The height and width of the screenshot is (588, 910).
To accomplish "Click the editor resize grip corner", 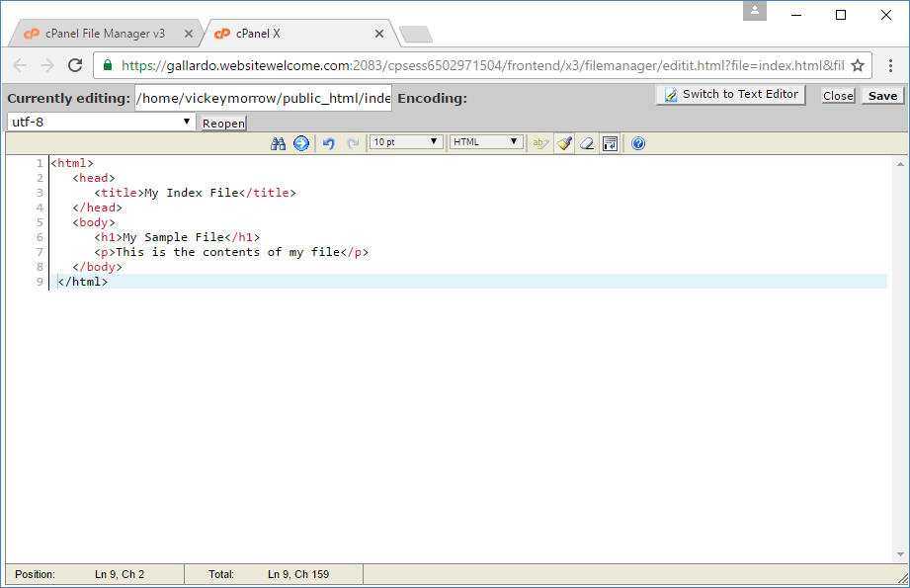I will coord(902,578).
